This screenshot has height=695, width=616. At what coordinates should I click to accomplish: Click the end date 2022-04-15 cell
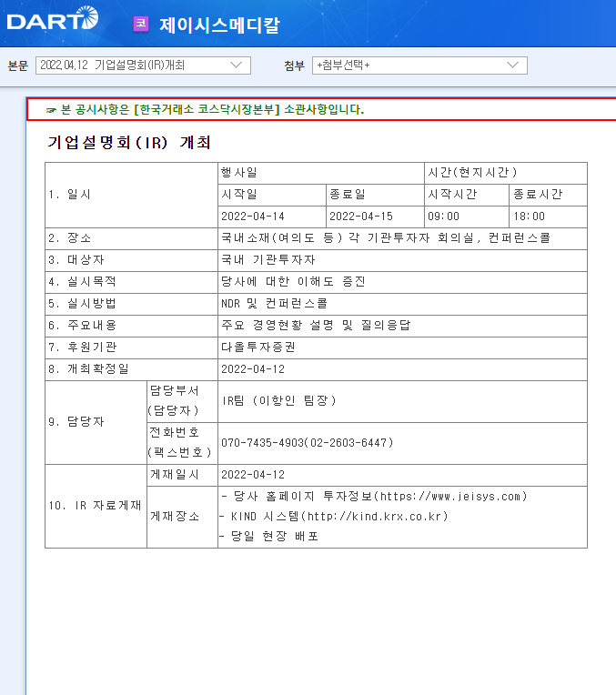tap(375, 217)
